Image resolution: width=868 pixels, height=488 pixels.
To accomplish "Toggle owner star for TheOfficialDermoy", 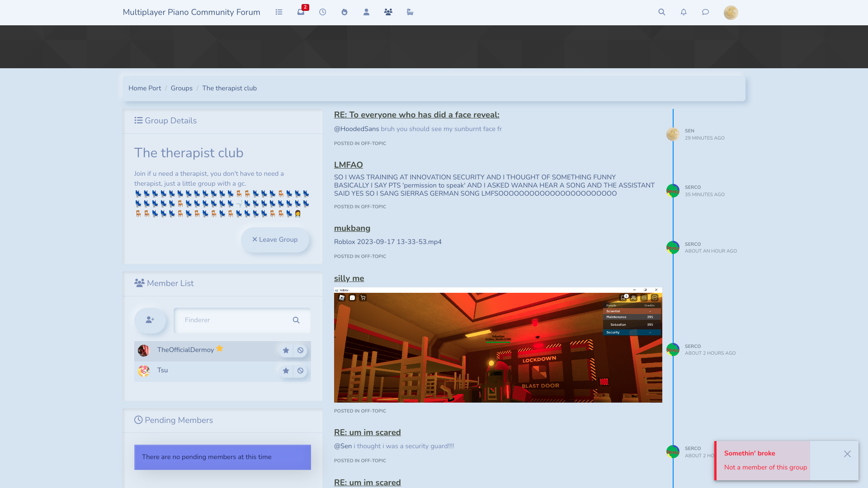I will pos(286,351).
